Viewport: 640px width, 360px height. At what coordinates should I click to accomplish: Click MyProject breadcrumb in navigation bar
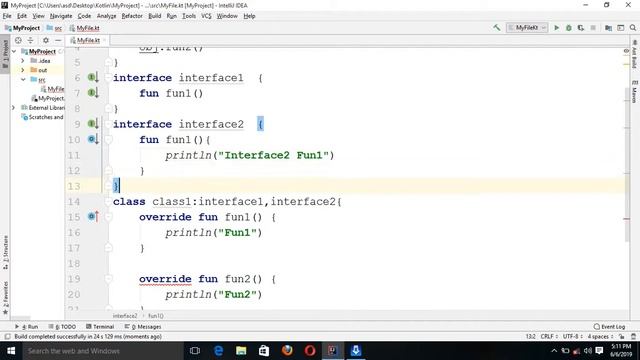coord(23,28)
